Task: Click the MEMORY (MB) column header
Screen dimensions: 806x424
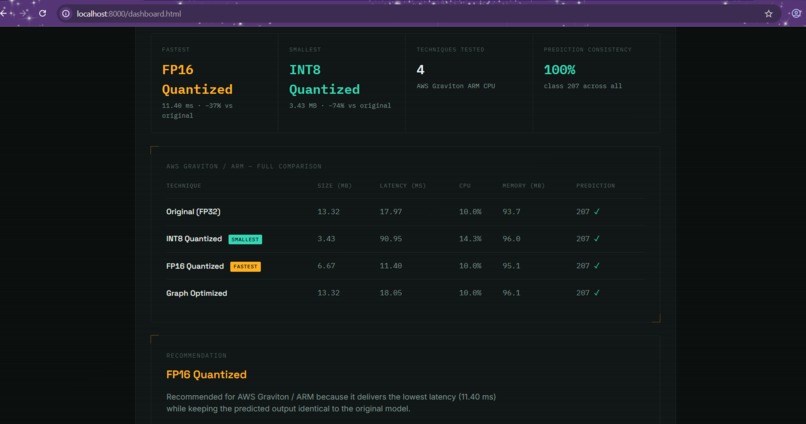Action: point(523,186)
